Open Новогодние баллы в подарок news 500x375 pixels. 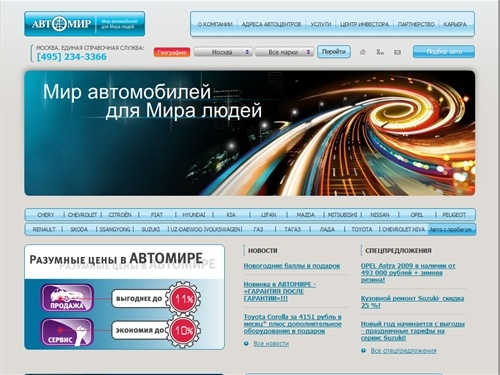coord(292,266)
